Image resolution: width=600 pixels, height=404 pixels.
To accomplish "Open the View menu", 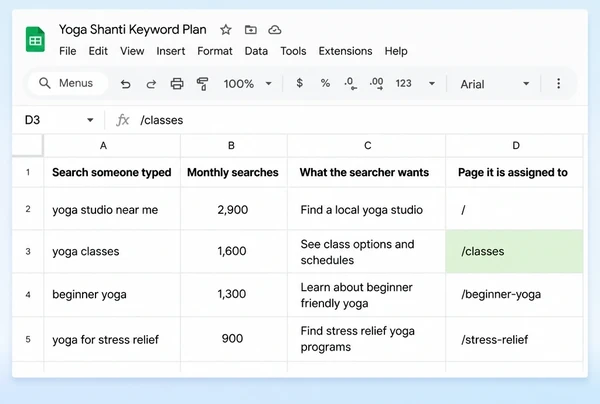I will (x=132, y=51).
